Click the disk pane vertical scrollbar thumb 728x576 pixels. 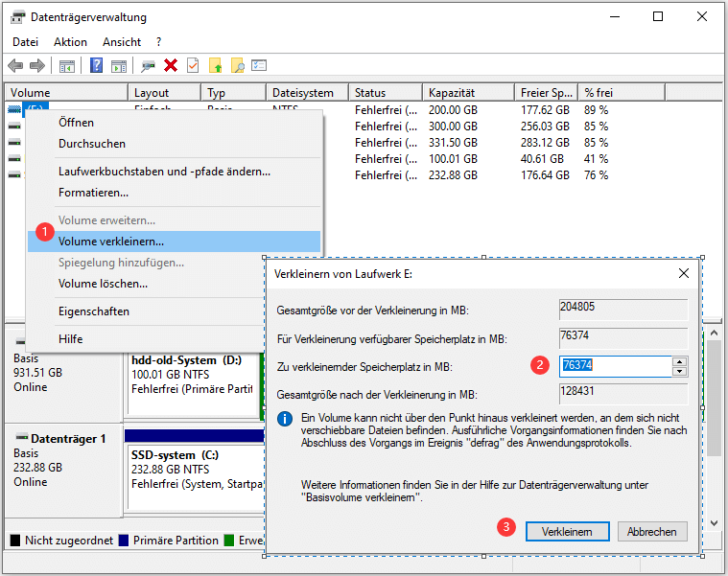[714, 398]
